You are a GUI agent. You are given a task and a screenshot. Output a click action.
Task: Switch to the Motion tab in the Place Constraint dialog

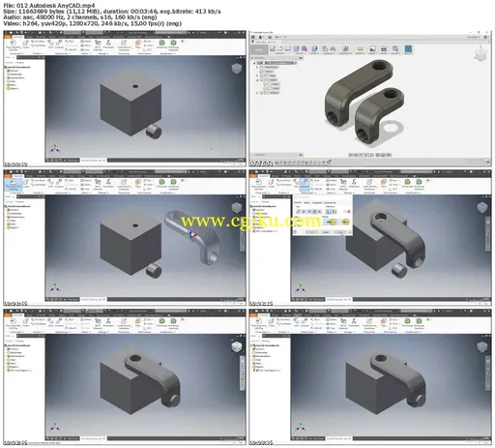click(x=306, y=202)
